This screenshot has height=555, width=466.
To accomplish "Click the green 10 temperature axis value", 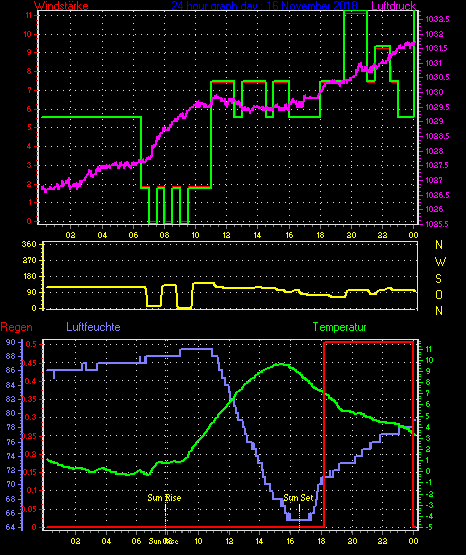I will click(x=429, y=360).
